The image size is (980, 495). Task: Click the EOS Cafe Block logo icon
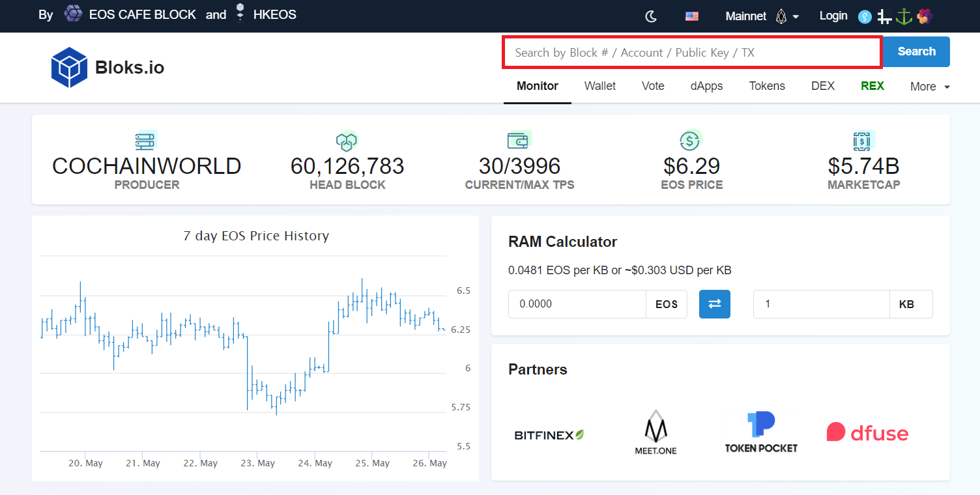pos(73,14)
